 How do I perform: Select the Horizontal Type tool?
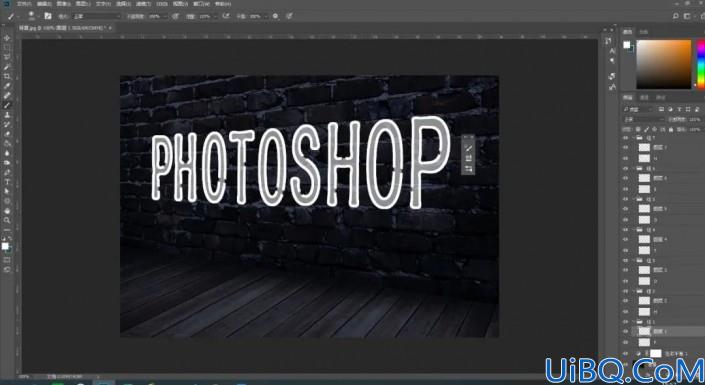(x=7, y=182)
